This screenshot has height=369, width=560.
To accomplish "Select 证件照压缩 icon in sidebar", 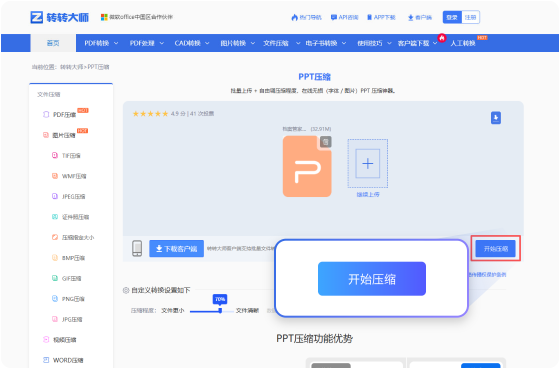I will [x=55, y=216].
